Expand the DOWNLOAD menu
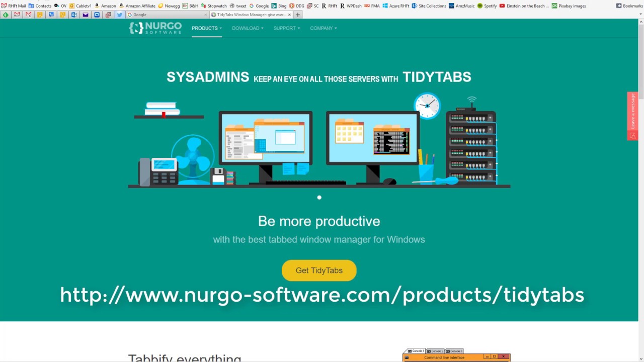 [248, 28]
